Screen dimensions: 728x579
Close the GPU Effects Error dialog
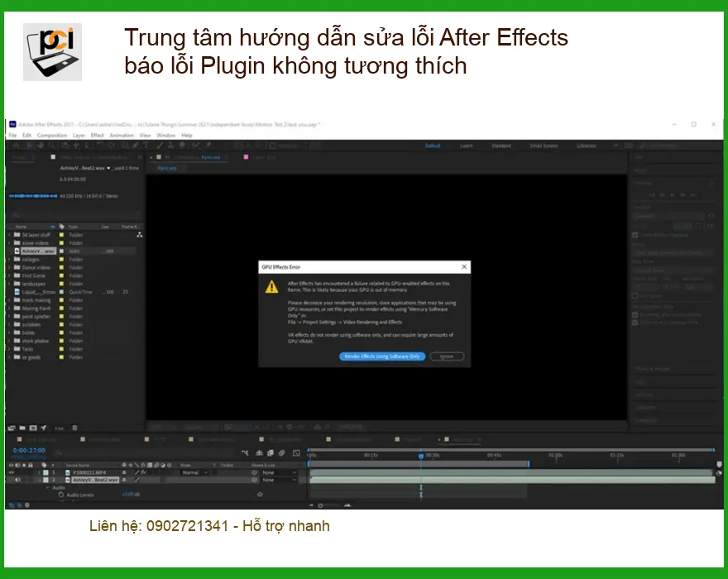[464, 267]
